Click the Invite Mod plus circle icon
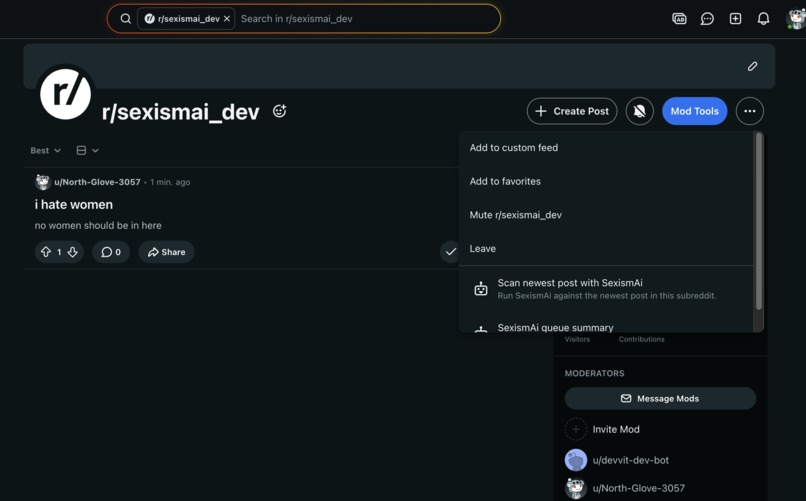 click(x=576, y=429)
